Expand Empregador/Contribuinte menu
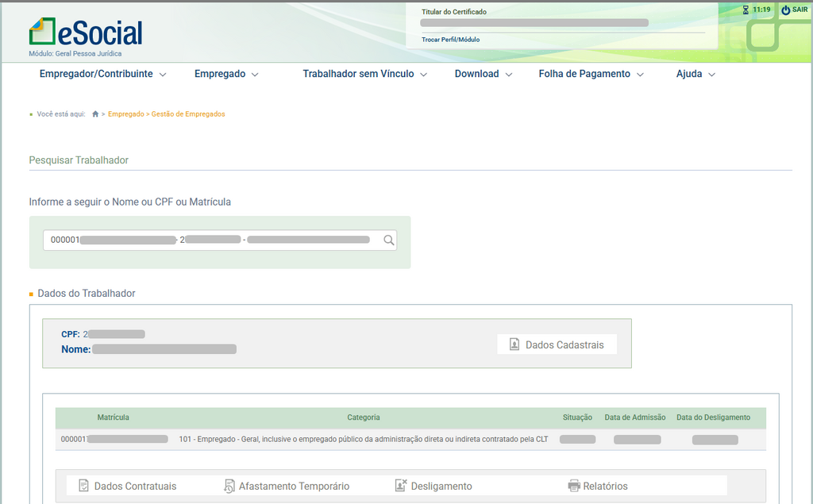Image resolution: width=813 pixels, height=504 pixels. [x=102, y=74]
